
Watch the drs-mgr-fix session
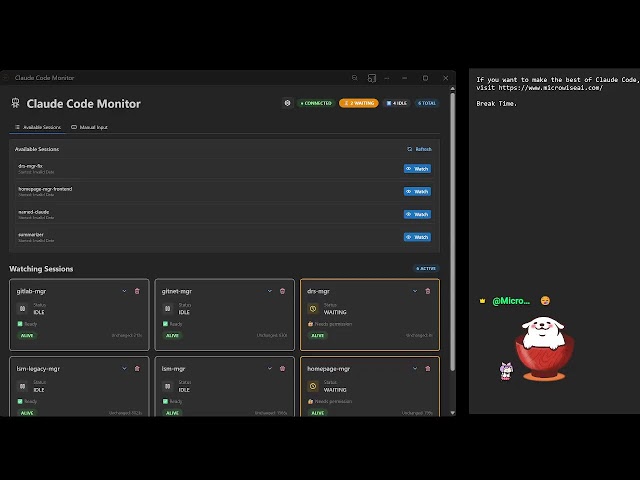click(417, 169)
